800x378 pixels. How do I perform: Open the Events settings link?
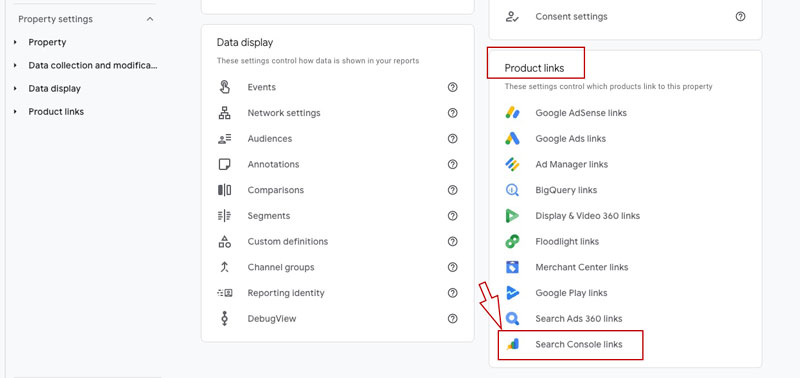pos(262,87)
